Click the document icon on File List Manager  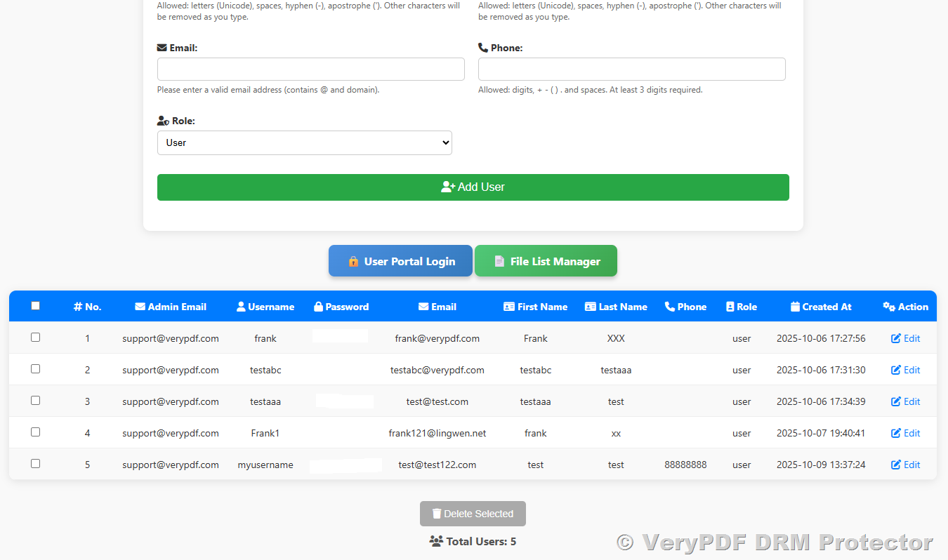pos(499,261)
